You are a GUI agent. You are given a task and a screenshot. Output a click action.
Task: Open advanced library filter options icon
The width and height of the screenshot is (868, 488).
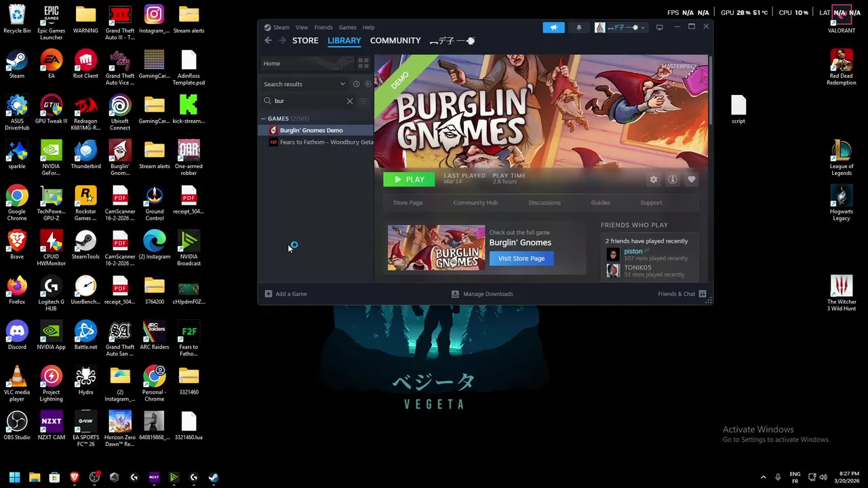[x=363, y=101]
